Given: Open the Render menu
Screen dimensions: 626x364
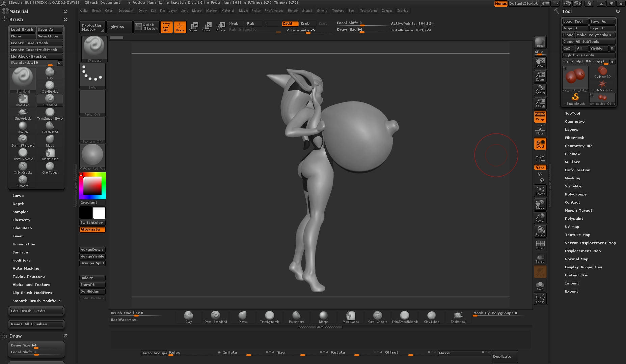Looking at the screenshot, I should (293, 11).
